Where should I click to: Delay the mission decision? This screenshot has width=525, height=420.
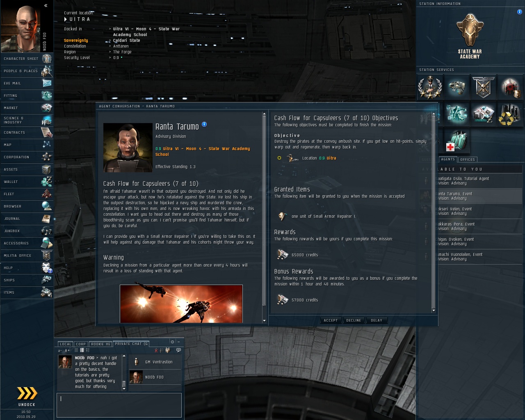point(377,320)
